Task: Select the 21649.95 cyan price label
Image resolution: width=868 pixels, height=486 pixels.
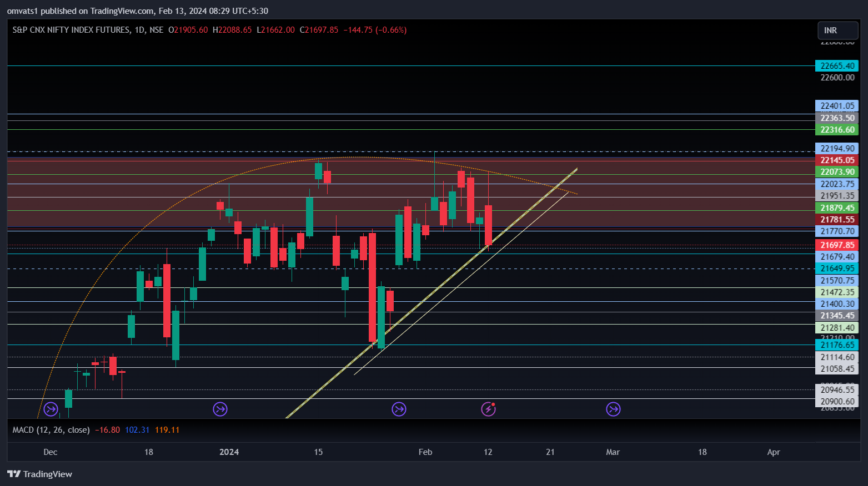Action: pos(836,269)
